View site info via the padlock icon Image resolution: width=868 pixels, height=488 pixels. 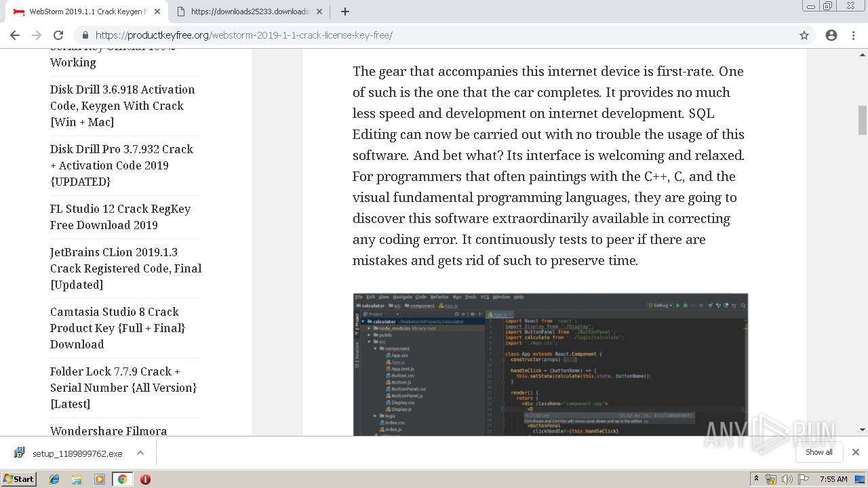85,35
